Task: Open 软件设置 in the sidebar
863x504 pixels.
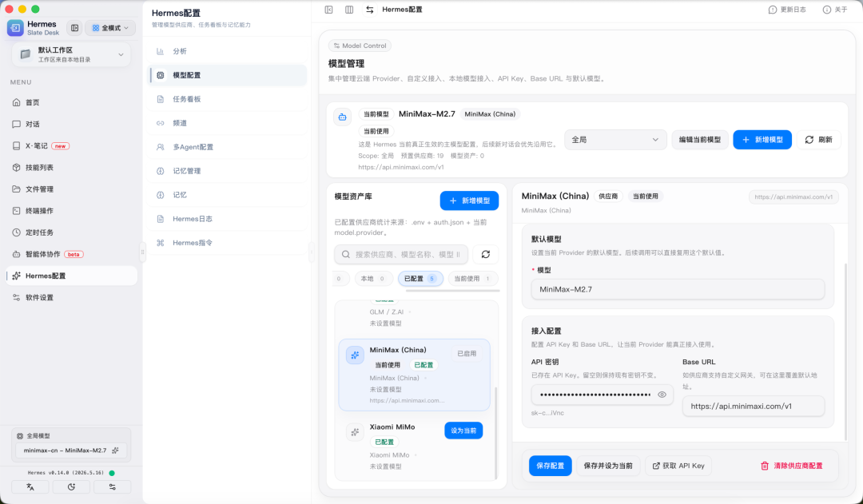Action: coord(71,298)
